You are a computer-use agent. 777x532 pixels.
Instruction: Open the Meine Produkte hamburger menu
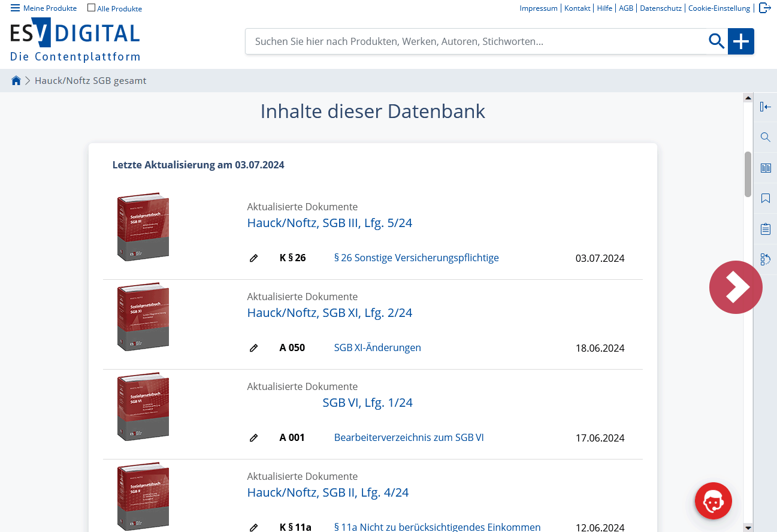[x=44, y=8]
